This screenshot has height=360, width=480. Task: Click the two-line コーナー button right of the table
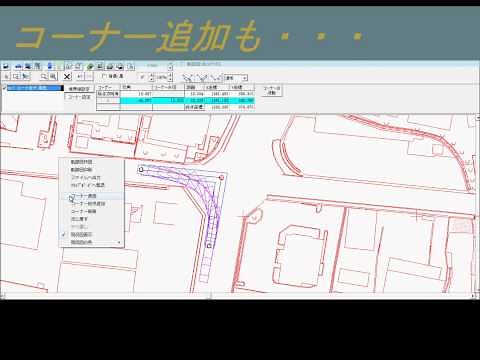coord(272,91)
